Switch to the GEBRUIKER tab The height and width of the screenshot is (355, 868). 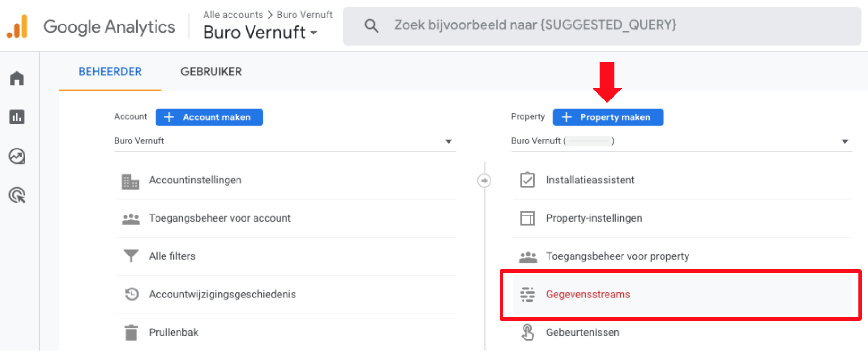coord(211,72)
